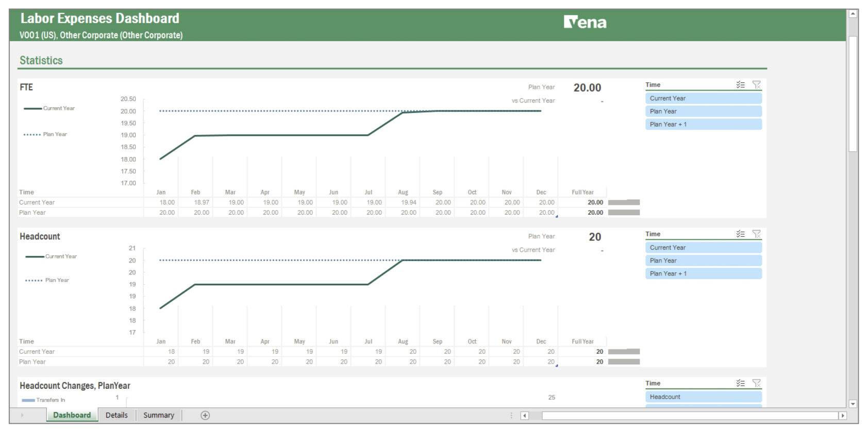Click the FTE chart title
The height and width of the screenshot is (433, 868).
click(x=26, y=87)
